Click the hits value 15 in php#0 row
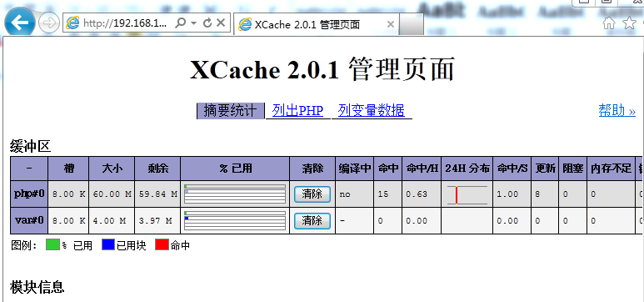644x302 pixels. 387,194
